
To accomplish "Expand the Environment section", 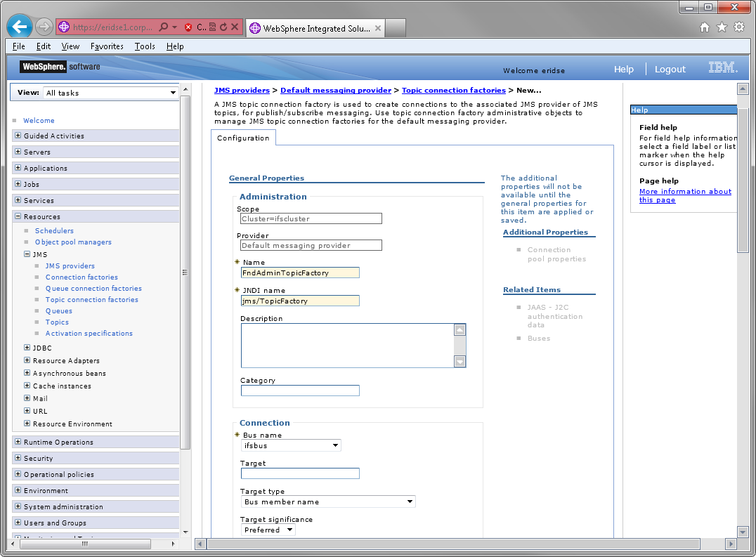I will click(x=18, y=490).
